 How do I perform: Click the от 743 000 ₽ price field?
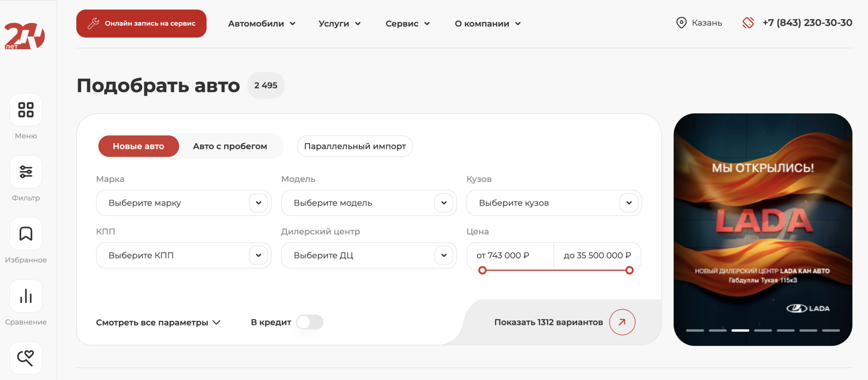(510, 255)
